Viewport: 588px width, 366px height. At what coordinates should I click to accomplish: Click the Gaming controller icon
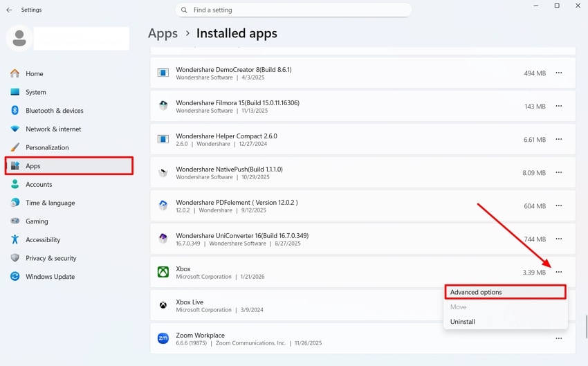[x=15, y=221]
